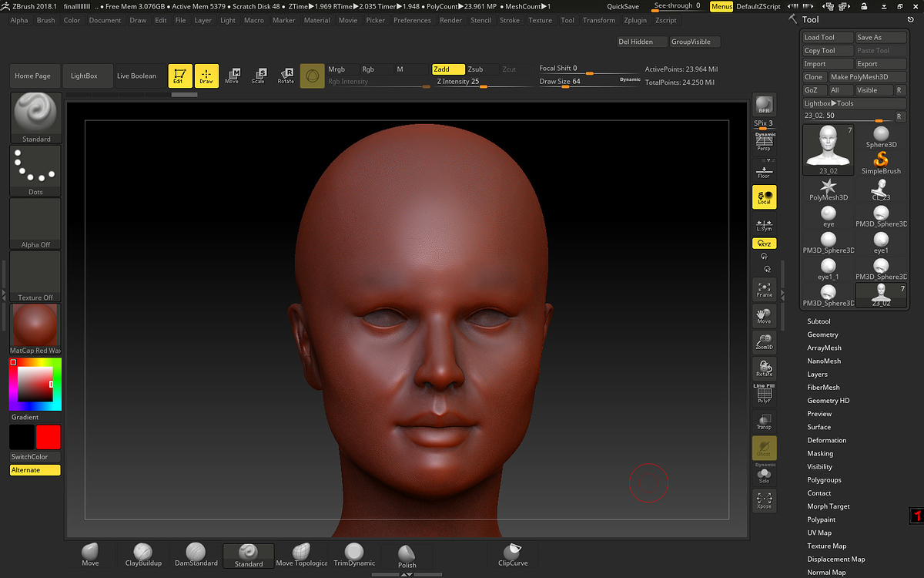The height and width of the screenshot is (578, 924).
Task: Select the DamStandard brush
Action: 196,555
